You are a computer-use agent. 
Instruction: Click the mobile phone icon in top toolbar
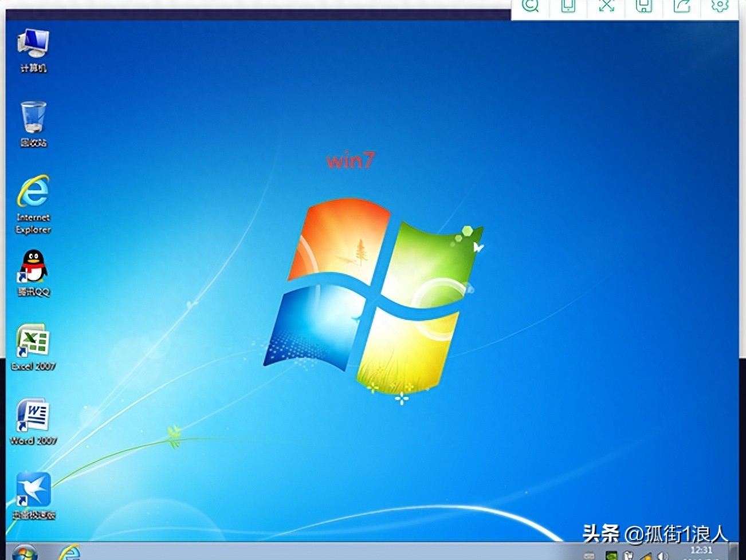coord(568,6)
